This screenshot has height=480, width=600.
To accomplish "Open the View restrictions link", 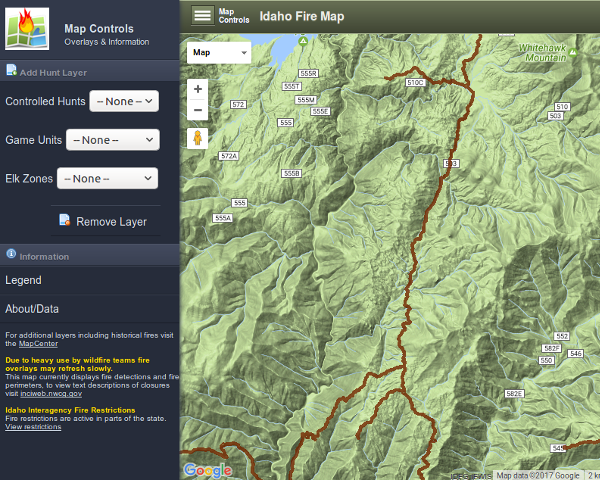I will click(33, 427).
